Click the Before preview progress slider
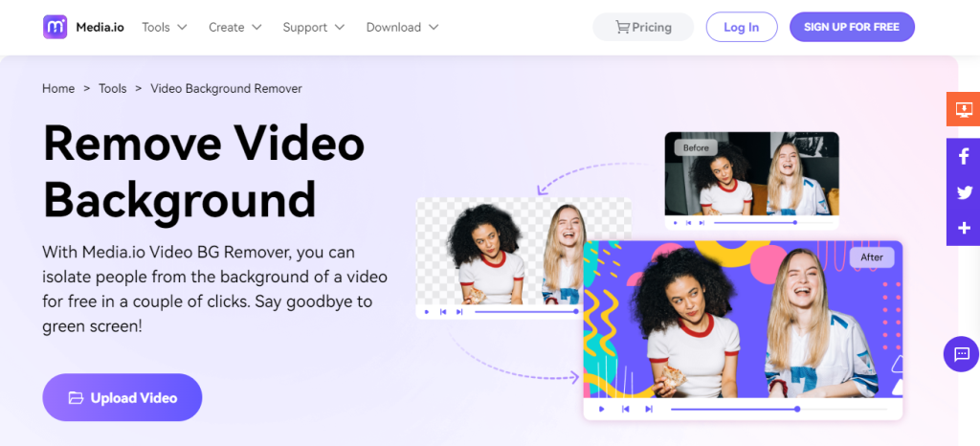Screen dimensions: 980x446 coord(773,222)
